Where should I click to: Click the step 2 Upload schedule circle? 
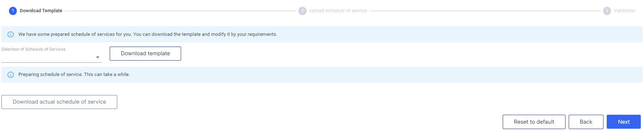click(302, 11)
